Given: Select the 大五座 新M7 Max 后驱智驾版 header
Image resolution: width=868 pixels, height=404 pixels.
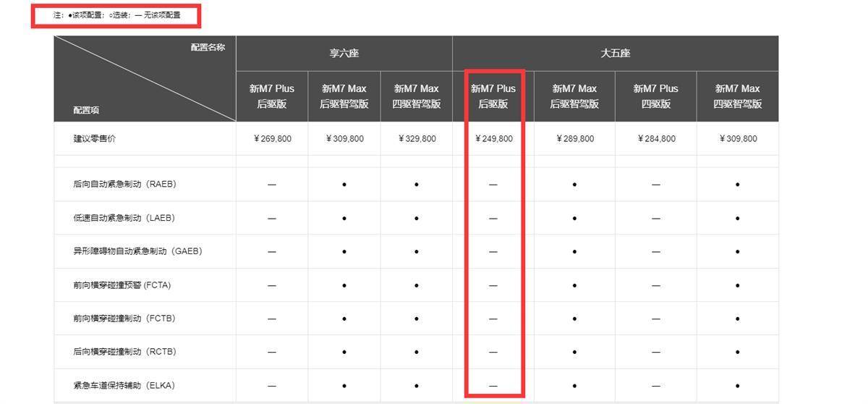Looking at the screenshot, I should pyautogui.click(x=574, y=96).
